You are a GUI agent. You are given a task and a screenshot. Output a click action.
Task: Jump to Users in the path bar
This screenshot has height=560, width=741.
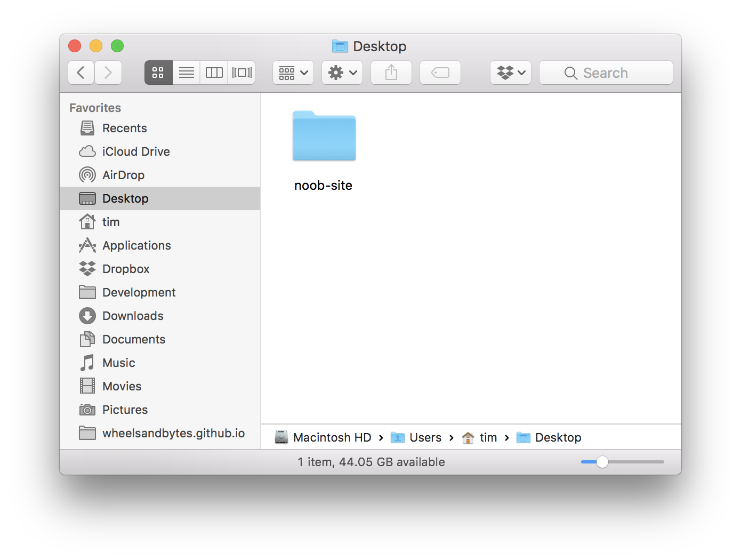coord(425,437)
